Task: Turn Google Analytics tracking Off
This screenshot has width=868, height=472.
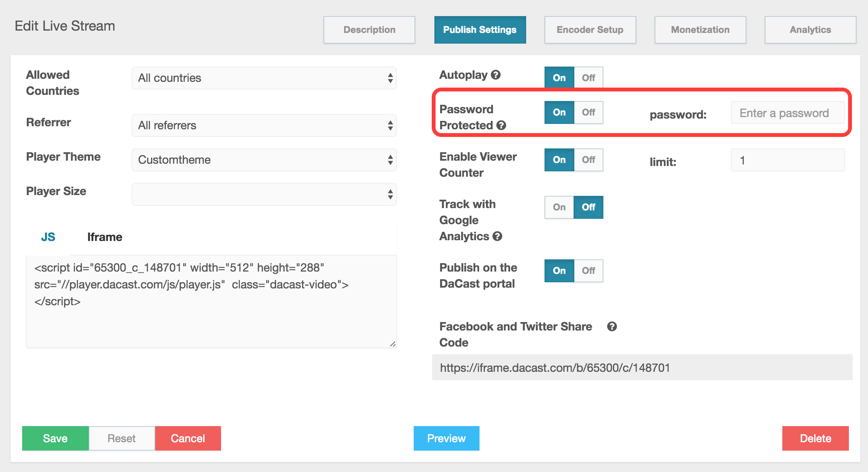Action: coord(588,207)
